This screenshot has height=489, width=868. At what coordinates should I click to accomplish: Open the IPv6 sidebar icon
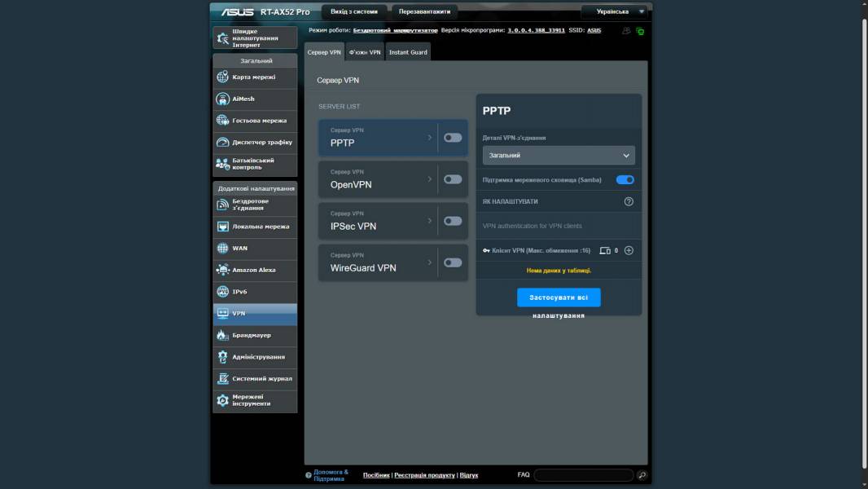click(222, 292)
